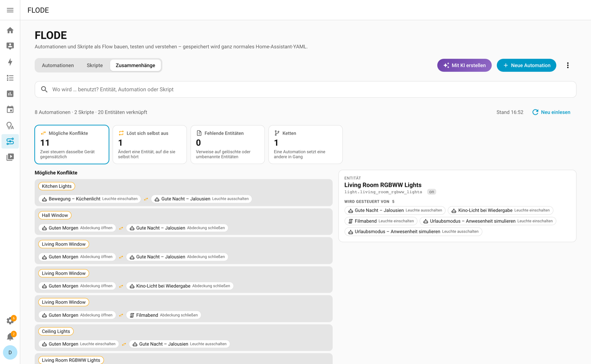The image size is (591, 364).
Task: Open the three-dot overflow menu
Action: (x=568, y=65)
